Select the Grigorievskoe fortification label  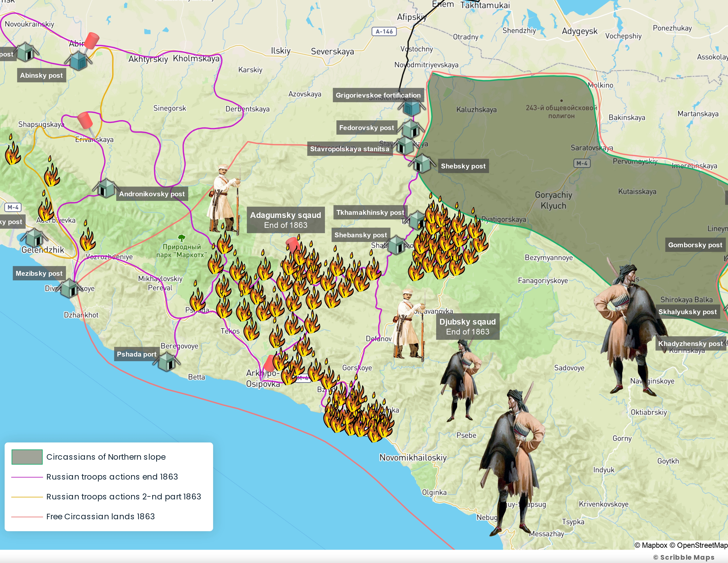pyautogui.click(x=378, y=95)
